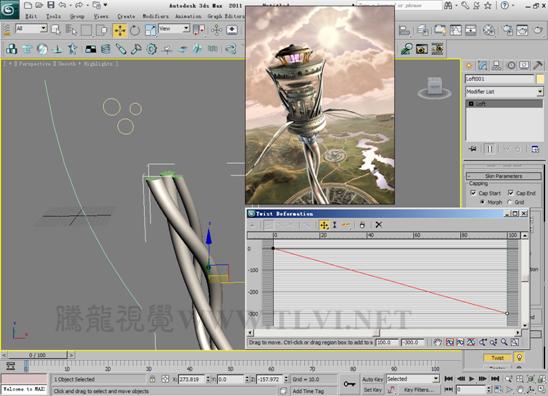Expand the Loft entry in modifier stack

(471, 104)
